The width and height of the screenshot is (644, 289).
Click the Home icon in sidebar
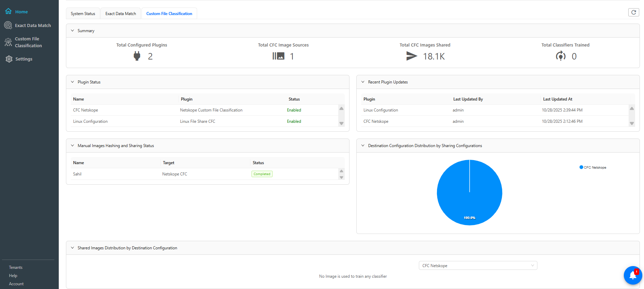[x=8, y=11]
